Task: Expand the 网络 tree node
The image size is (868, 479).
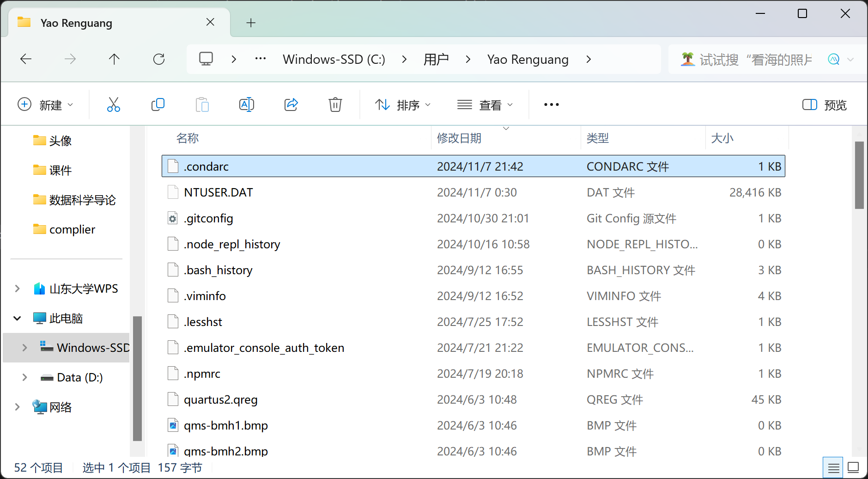Action: click(x=17, y=407)
